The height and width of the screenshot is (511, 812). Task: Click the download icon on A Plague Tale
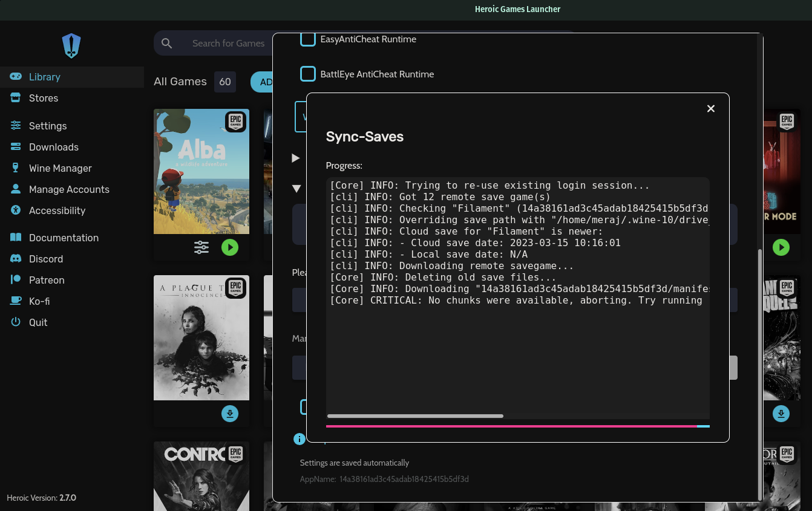pos(230,414)
